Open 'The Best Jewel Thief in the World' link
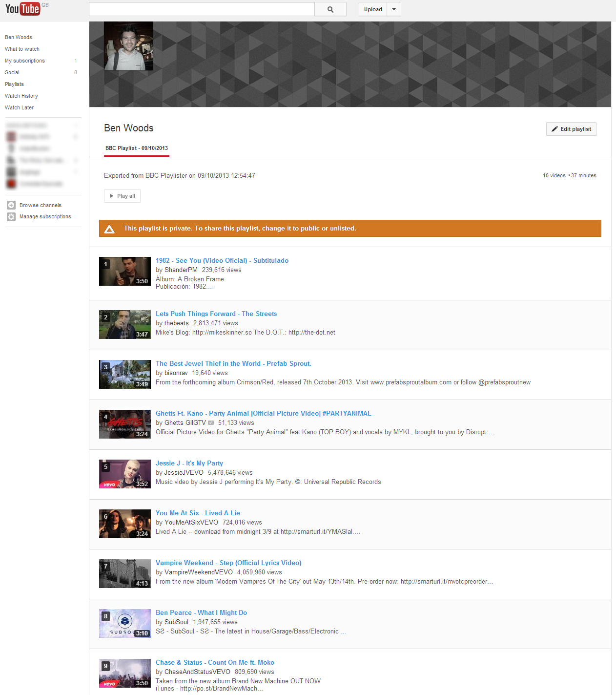 pyautogui.click(x=233, y=363)
